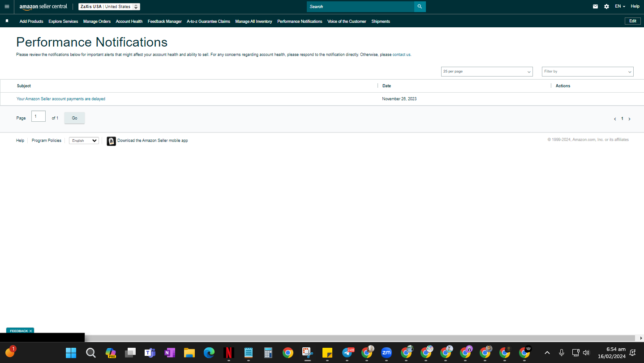Image resolution: width=644 pixels, height=363 pixels.
Task: Go to Manage All Inventory
Action: (x=253, y=21)
